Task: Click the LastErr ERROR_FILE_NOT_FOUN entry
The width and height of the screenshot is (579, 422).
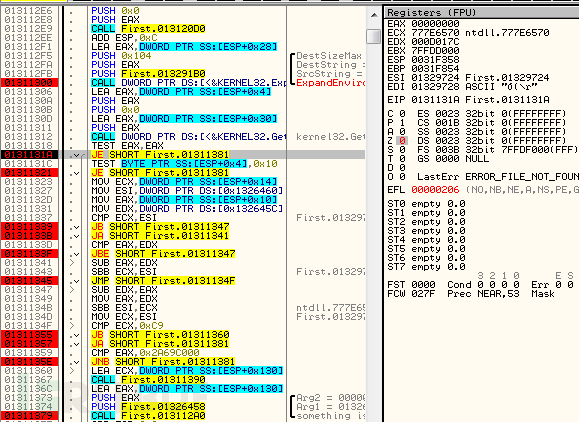Action: click(x=498, y=177)
